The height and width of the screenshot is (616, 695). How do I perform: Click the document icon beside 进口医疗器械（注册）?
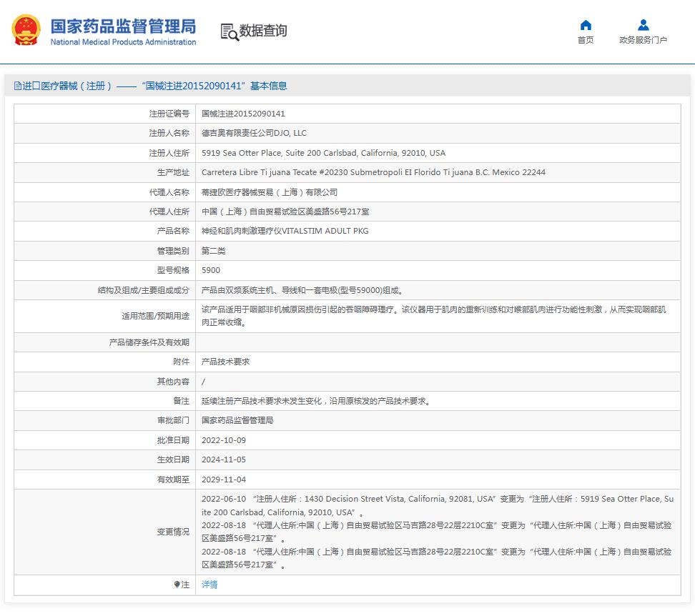pos(17,85)
